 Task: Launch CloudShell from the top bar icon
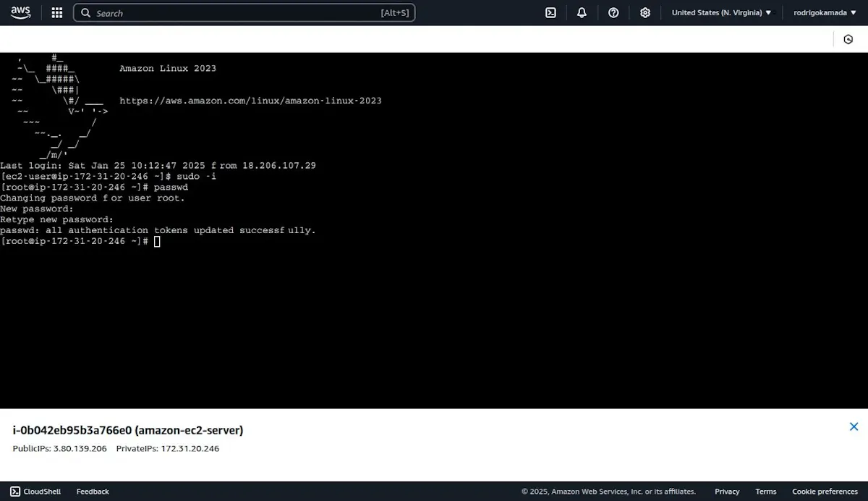coord(550,13)
